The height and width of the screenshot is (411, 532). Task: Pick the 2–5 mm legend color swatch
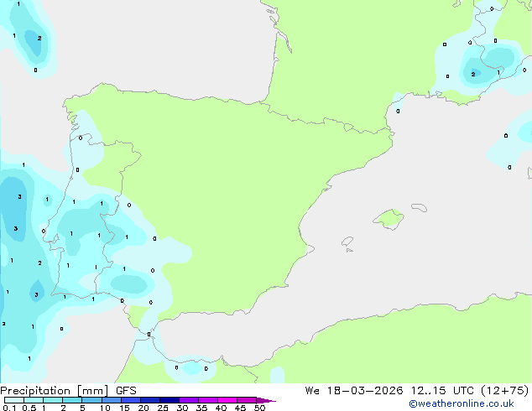point(72,400)
